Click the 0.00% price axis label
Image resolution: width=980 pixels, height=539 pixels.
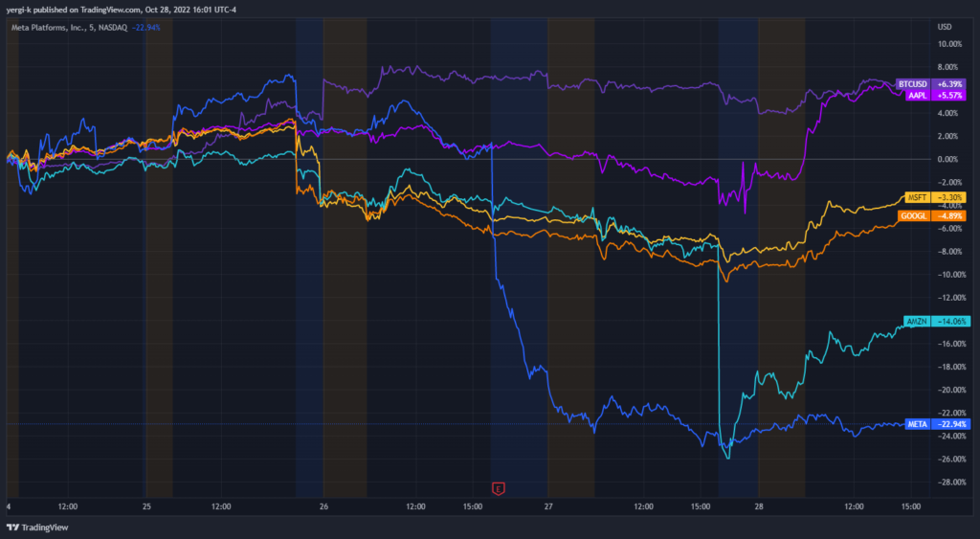click(948, 160)
